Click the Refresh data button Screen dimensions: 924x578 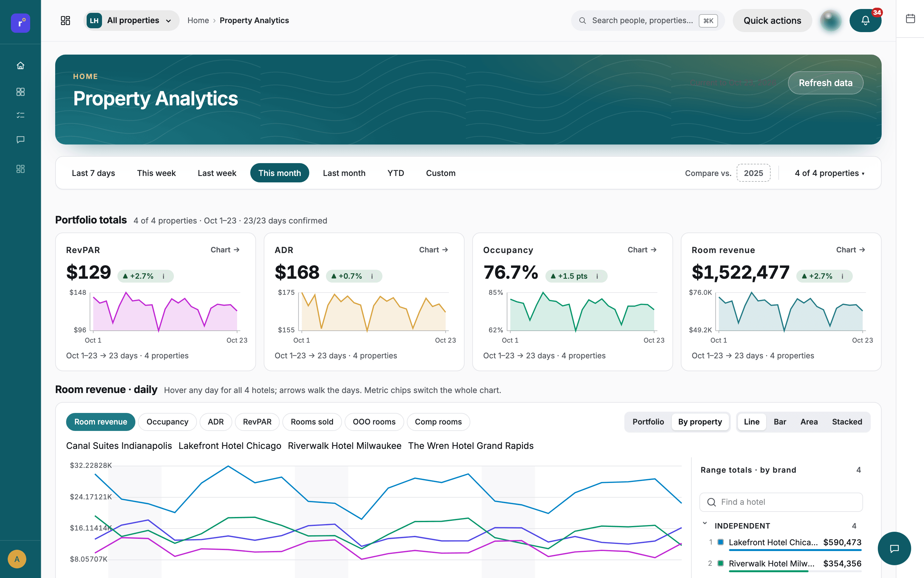pos(826,83)
